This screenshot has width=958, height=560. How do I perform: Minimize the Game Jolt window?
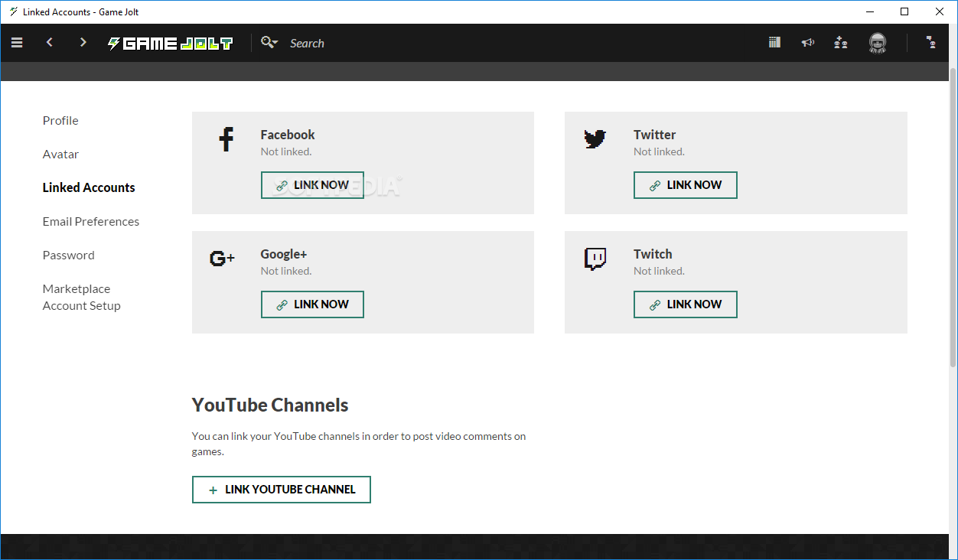click(870, 11)
